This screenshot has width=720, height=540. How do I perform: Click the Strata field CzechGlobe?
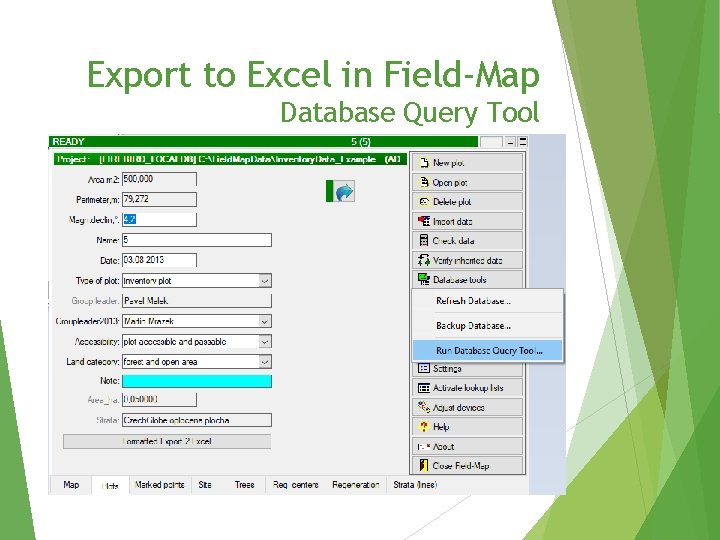click(x=197, y=420)
